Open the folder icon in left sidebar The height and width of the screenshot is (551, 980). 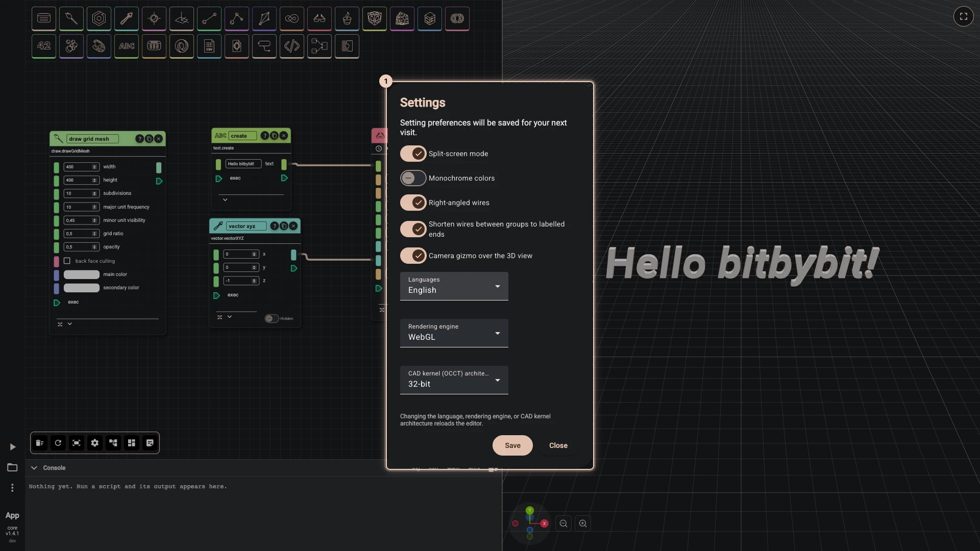click(x=12, y=467)
